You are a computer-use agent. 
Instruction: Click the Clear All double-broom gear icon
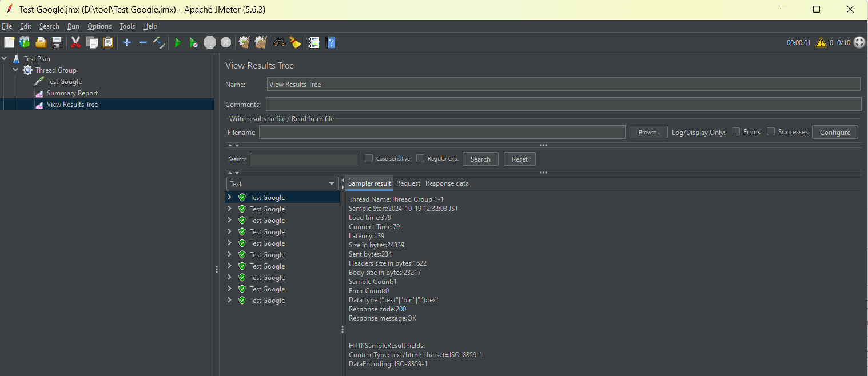[261, 42]
